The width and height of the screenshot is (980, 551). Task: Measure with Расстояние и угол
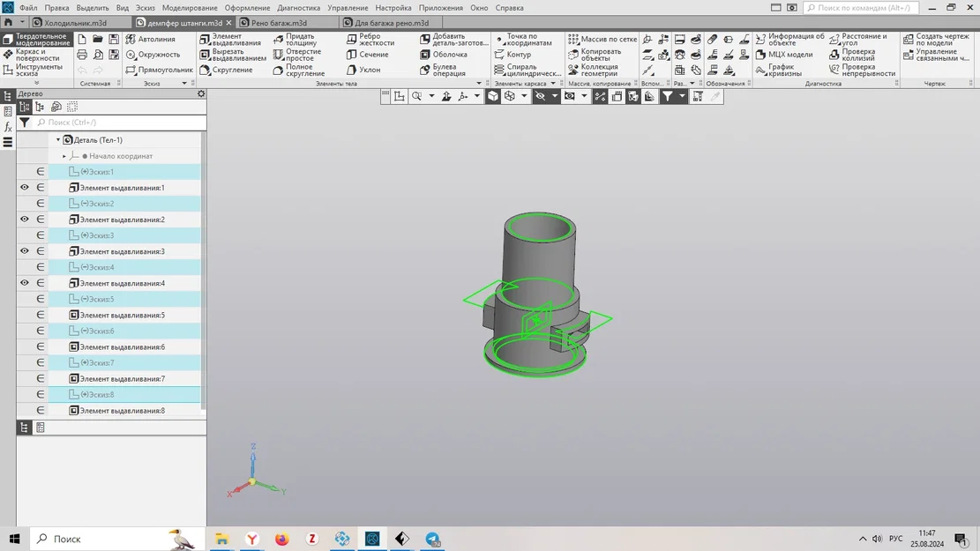tap(858, 40)
